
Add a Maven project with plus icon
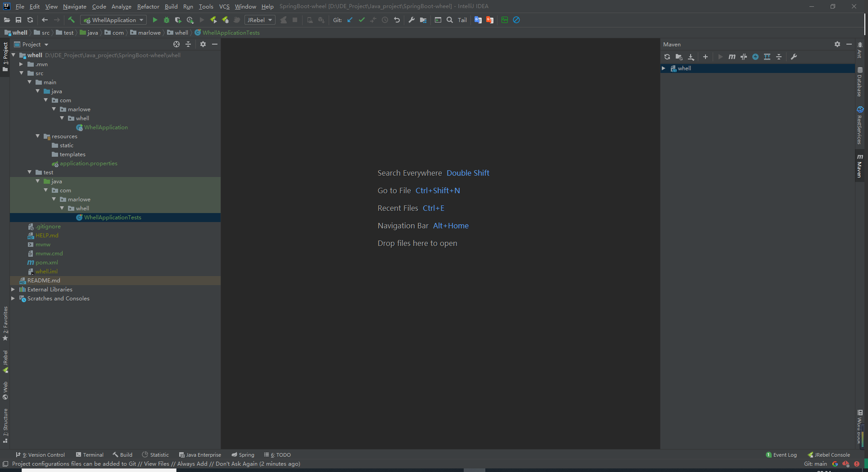tap(705, 57)
